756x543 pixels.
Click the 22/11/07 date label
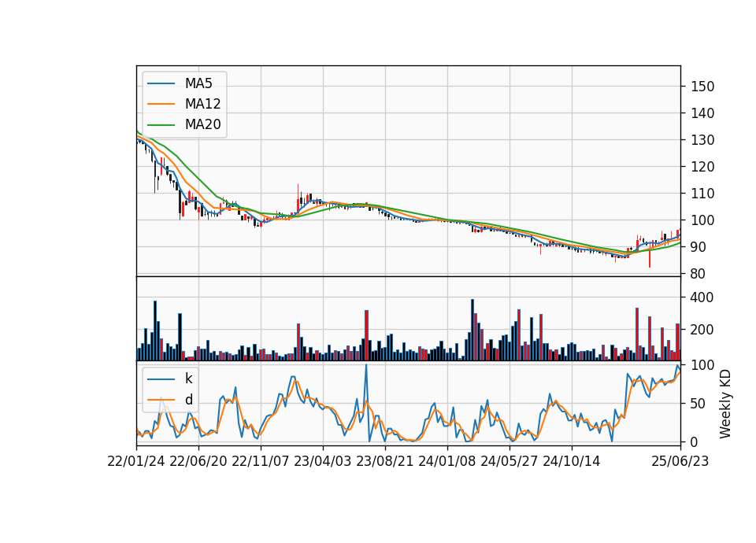(261, 461)
